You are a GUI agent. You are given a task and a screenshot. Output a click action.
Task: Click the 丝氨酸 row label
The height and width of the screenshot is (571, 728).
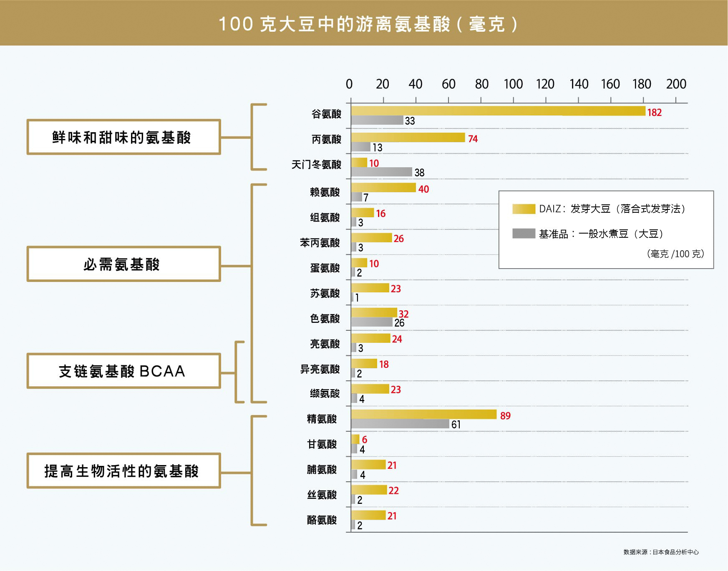click(322, 495)
